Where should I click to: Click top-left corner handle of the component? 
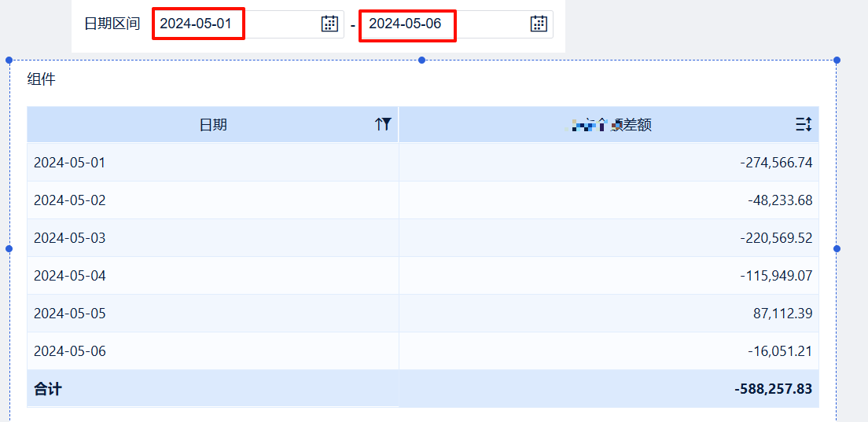coord(9,60)
